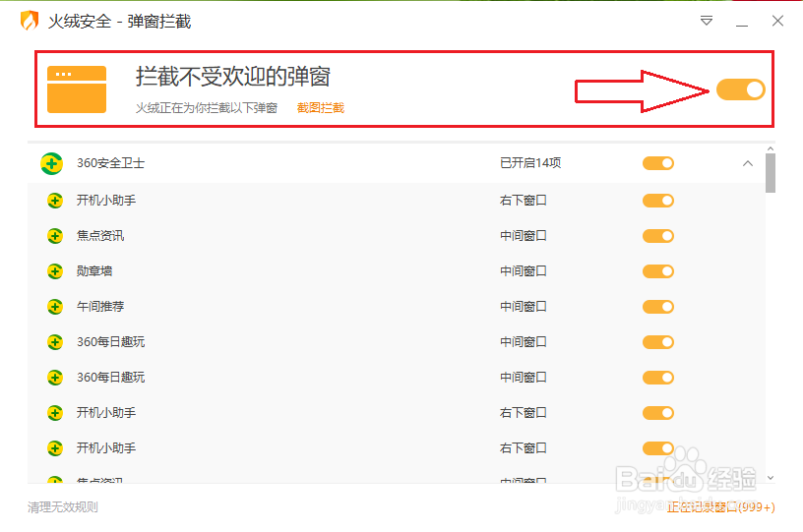Open the 截图拦截 link
The width and height of the screenshot is (803, 532).
pos(321,108)
